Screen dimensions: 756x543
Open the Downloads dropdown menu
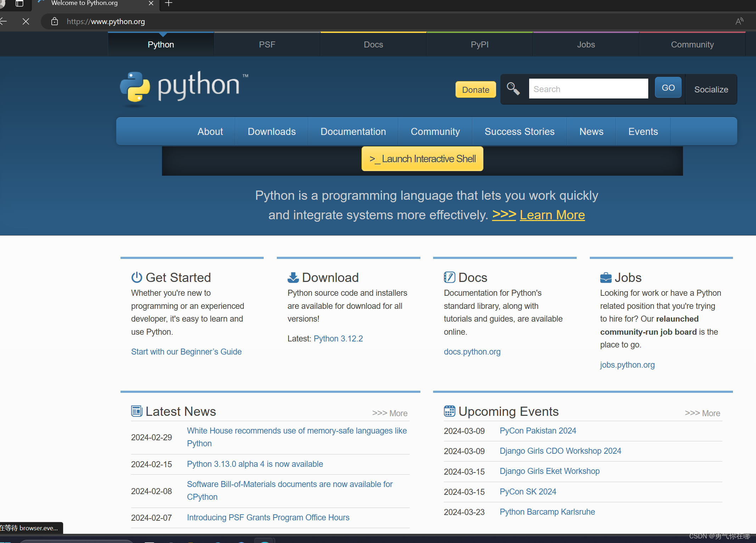271,131
